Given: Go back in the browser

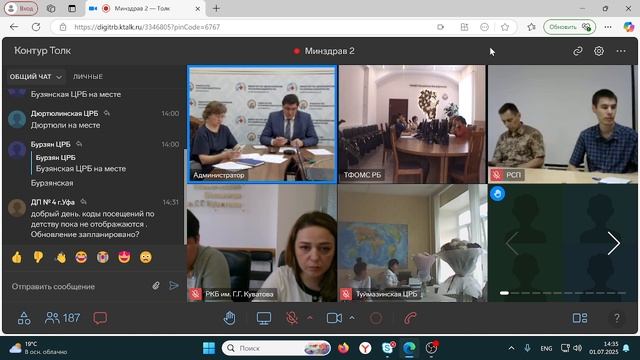Looking at the screenshot, I should (14, 27).
